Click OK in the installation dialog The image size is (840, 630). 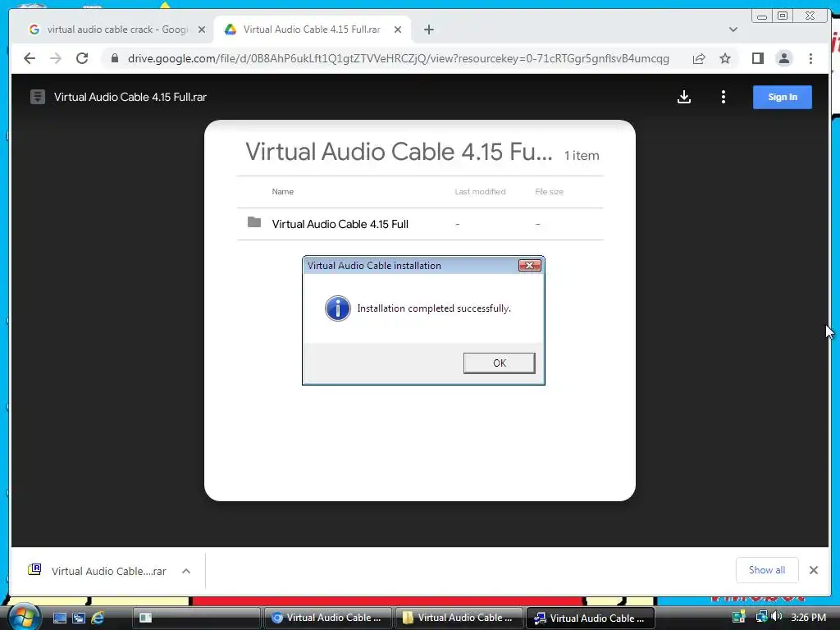(x=499, y=363)
